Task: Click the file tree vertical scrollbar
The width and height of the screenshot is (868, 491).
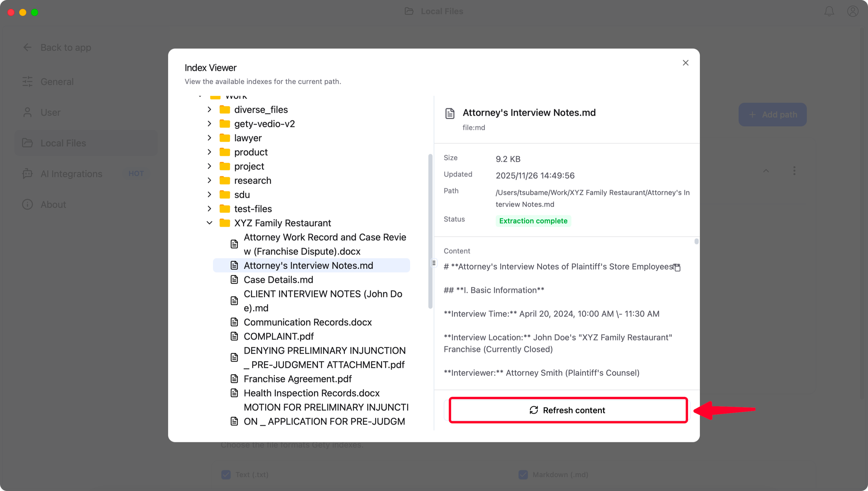Action: click(x=430, y=231)
